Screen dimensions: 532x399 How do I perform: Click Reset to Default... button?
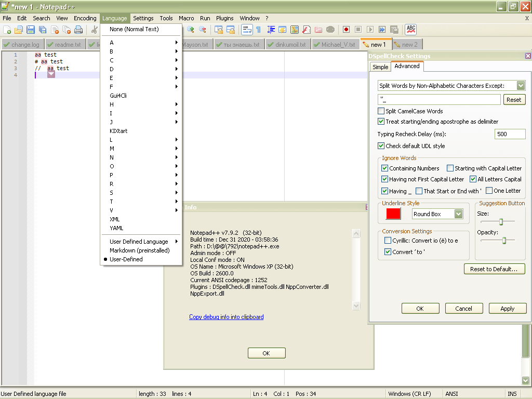(x=494, y=269)
